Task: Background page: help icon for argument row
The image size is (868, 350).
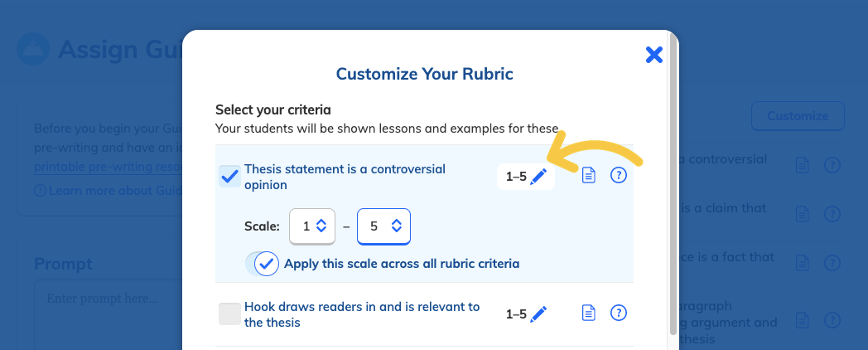Action: click(832, 319)
